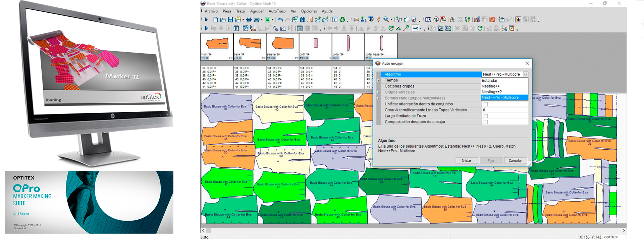
Task: Click the boxed play icon in second toolbar
Action: pyautogui.click(x=236, y=28)
